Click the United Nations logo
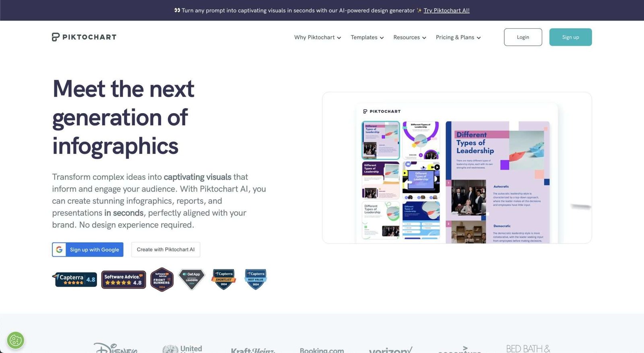 182,349
